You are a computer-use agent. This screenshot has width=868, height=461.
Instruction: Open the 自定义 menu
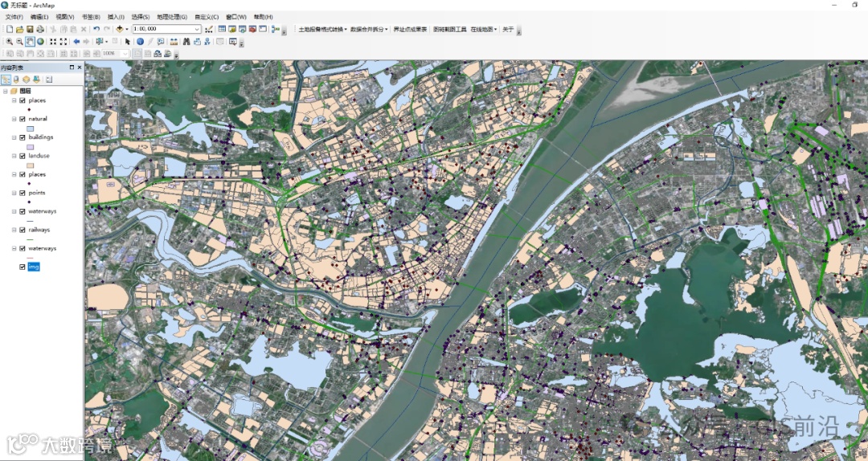pos(207,17)
